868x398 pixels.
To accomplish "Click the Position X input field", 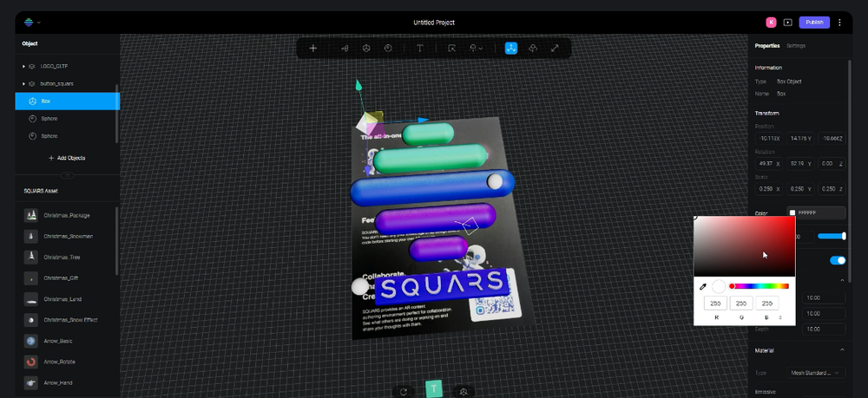I will pos(768,138).
